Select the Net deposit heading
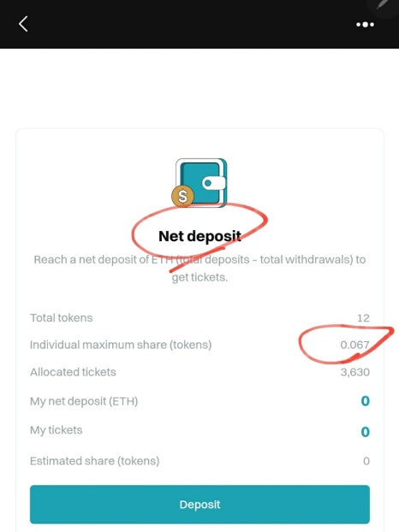 (x=199, y=236)
